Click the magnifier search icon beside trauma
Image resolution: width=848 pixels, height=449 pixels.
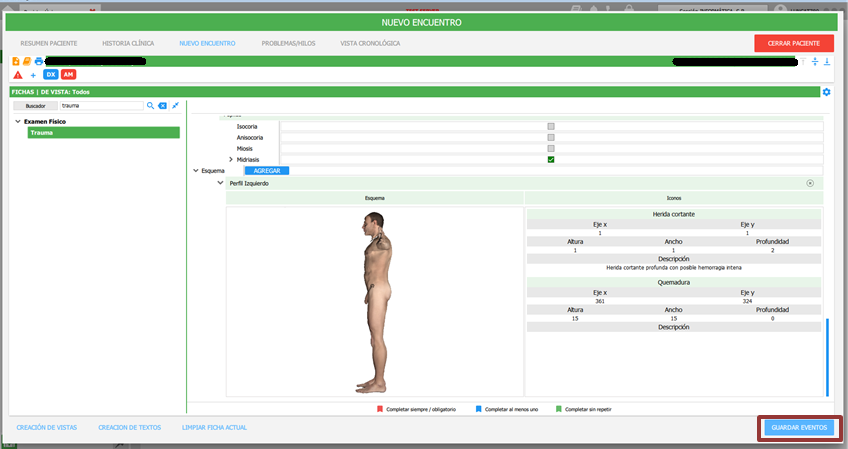(x=150, y=105)
